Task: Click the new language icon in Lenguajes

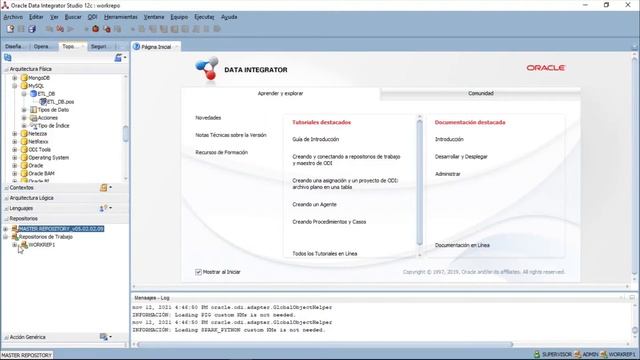Action: [x=103, y=208]
